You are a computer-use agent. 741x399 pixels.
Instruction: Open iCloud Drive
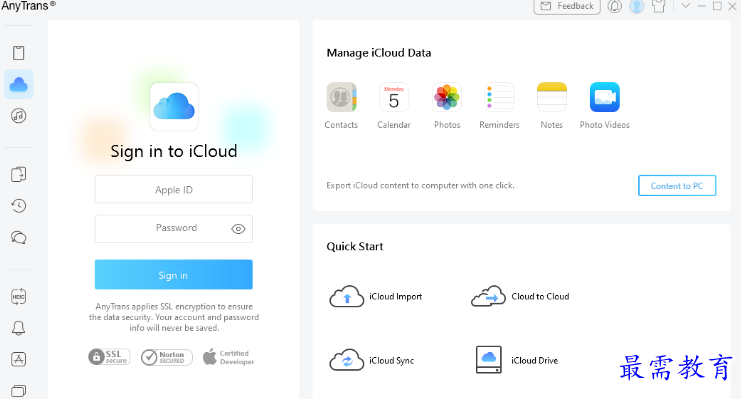517,360
